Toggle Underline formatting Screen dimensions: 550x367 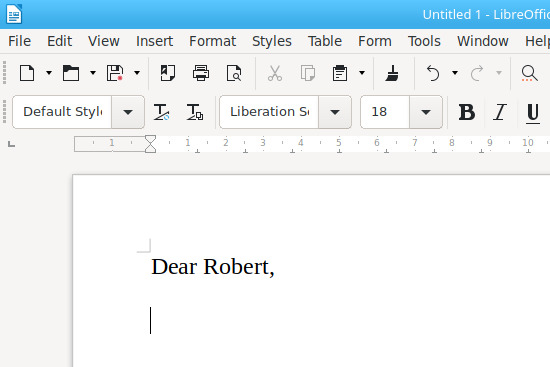click(x=533, y=113)
